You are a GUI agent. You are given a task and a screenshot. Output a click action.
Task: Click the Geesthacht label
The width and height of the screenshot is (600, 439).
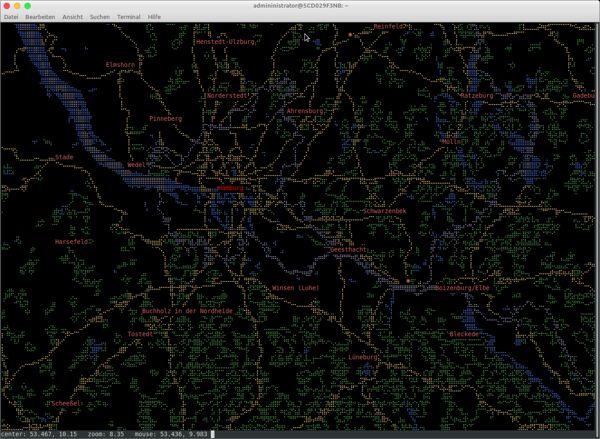pos(348,250)
